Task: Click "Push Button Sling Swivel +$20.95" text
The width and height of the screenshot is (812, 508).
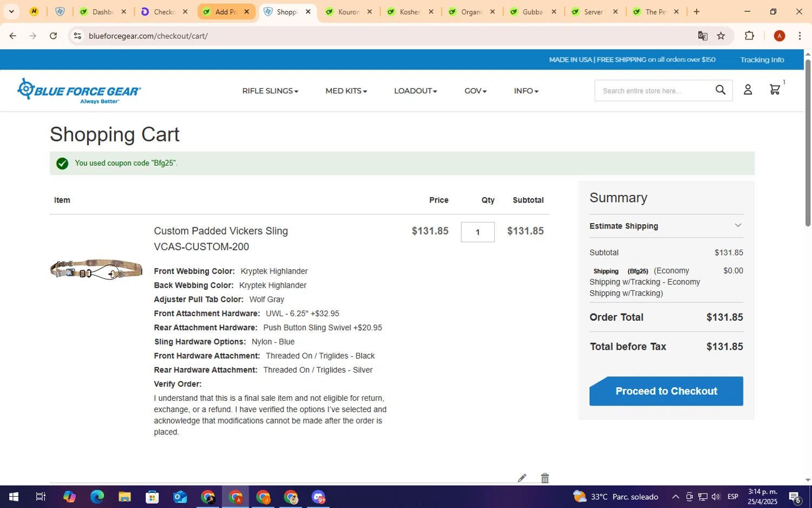Action: pyautogui.click(x=322, y=328)
